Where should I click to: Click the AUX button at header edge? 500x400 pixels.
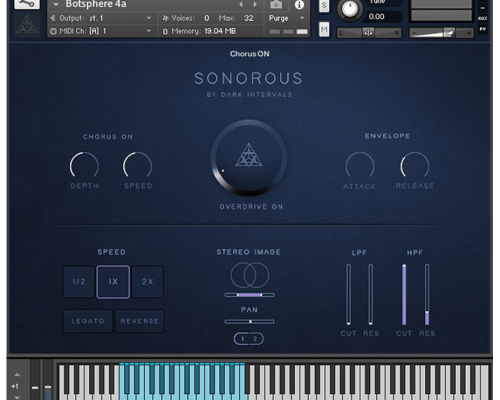pyautogui.click(x=483, y=18)
